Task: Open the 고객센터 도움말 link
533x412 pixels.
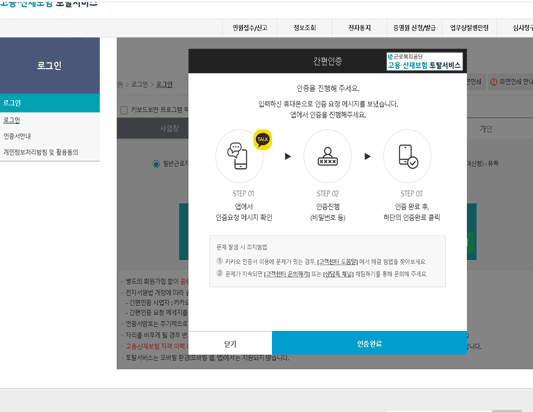Action: tap(338, 262)
